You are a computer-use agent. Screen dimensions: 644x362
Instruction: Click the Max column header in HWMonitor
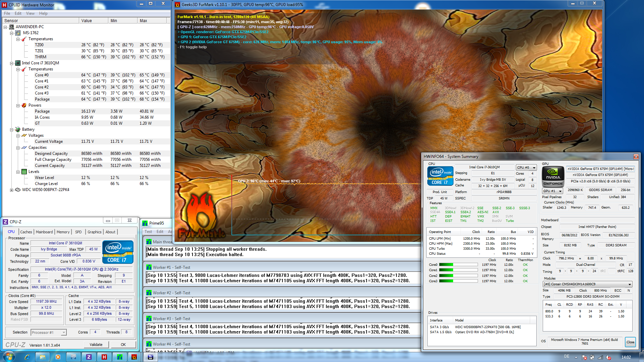(152, 21)
